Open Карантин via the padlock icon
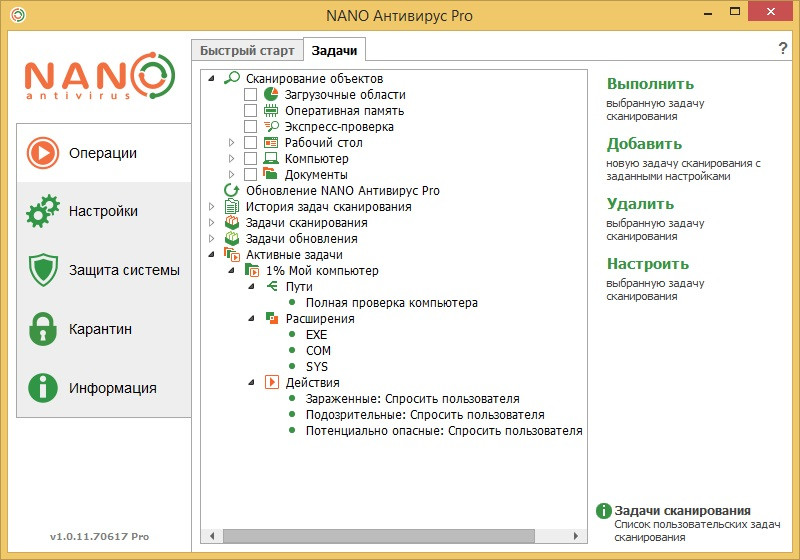Viewport: 800px width, 560px height. 43,329
